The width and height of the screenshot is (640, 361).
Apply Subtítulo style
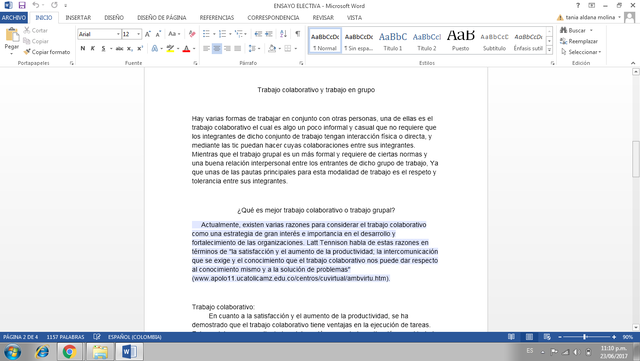(x=494, y=41)
